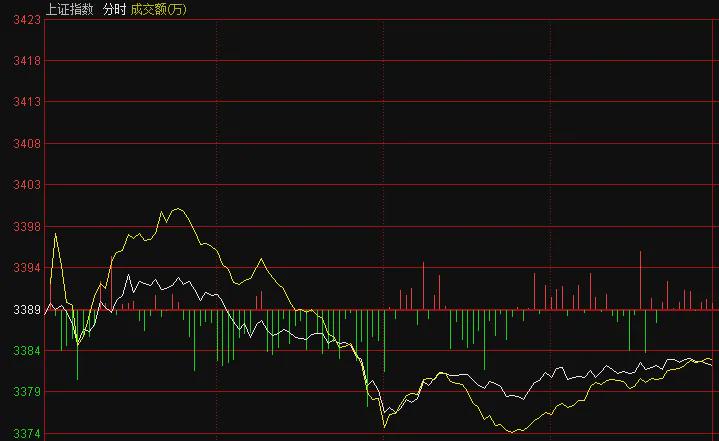Click the 3418 price axis label
Screen dimensions: 719x441
pos(27,61)
